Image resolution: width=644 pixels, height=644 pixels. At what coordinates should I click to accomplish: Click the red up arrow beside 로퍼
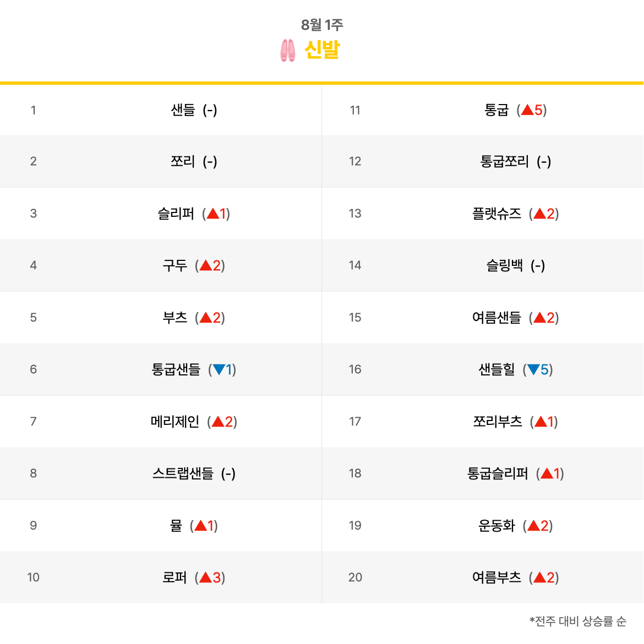coord(205,577)
